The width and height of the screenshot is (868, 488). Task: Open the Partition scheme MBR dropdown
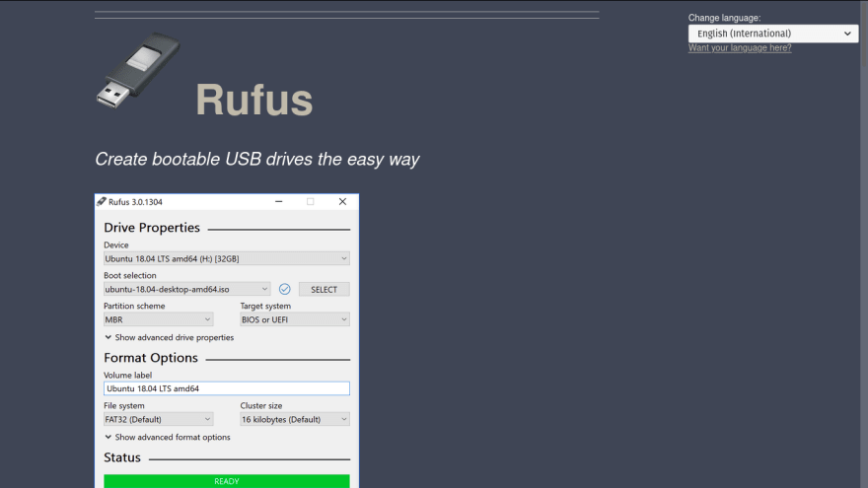pos(159,319)
